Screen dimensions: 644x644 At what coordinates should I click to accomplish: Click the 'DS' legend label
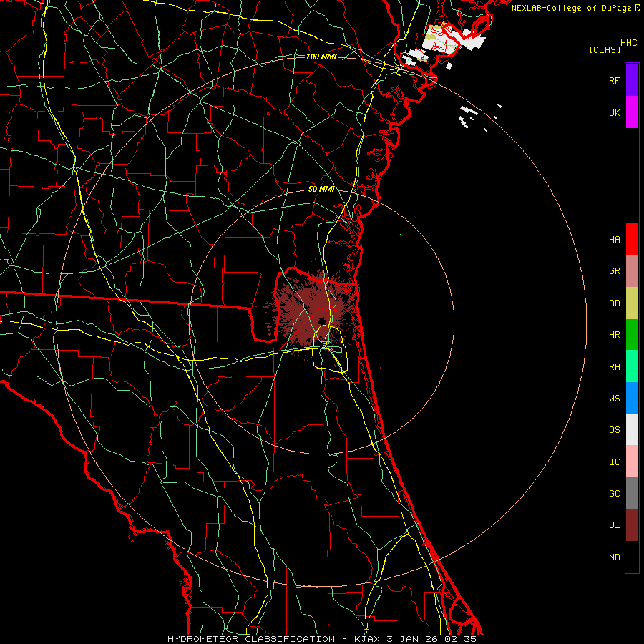click(614, 430)
